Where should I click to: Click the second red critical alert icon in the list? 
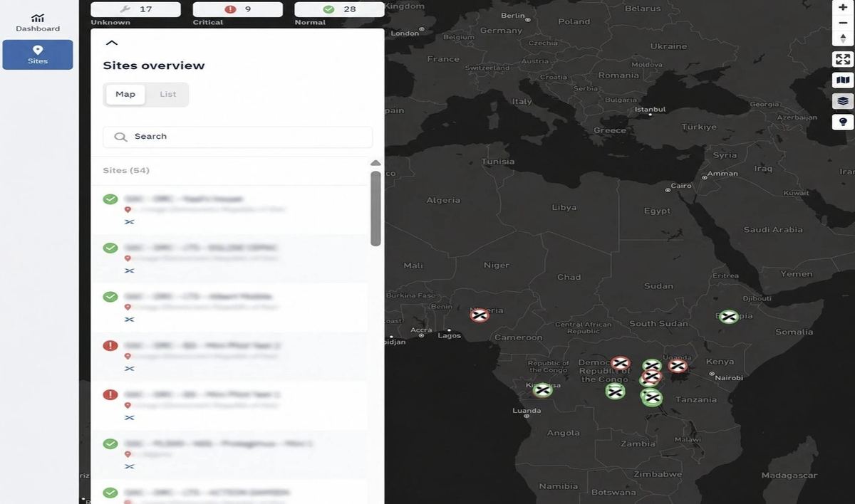pos(110,394)
